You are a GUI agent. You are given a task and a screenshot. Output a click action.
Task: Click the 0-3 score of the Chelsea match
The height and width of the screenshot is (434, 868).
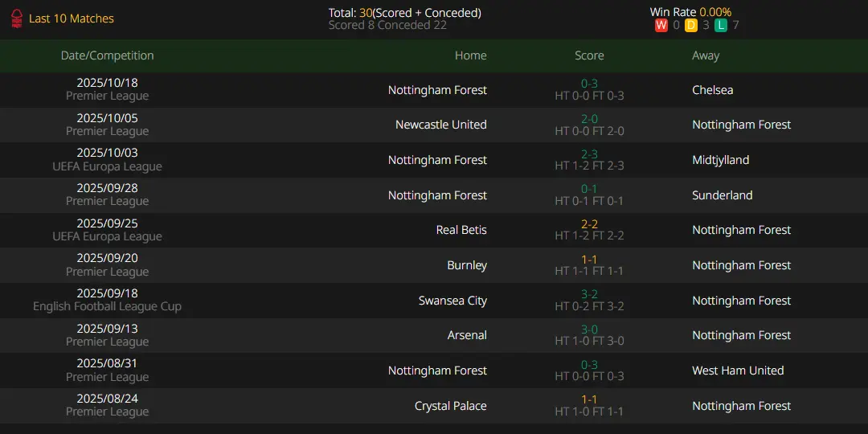[x=590, y=84]
